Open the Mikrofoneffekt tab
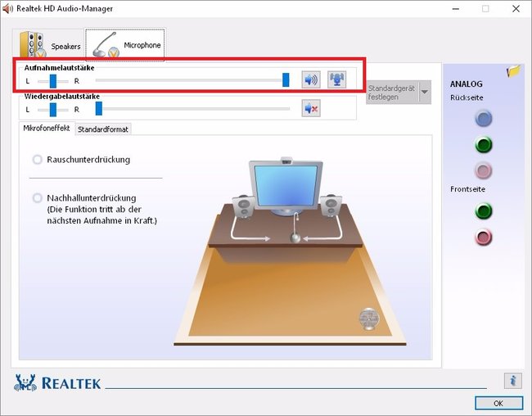Image resolution: width=532 pixels, height=416 pixels. (47, 129)
